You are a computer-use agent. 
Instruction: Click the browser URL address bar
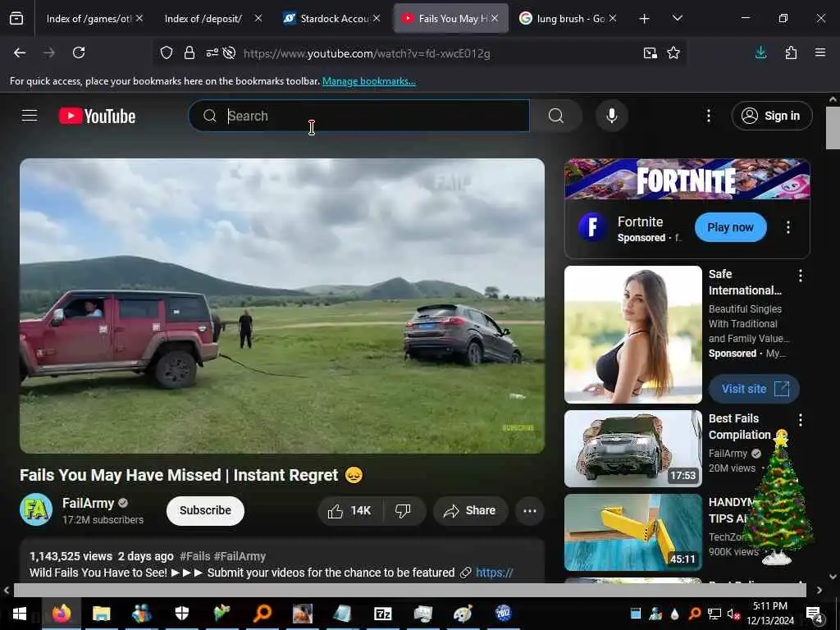pyautogui.click(x=367, y=53)
